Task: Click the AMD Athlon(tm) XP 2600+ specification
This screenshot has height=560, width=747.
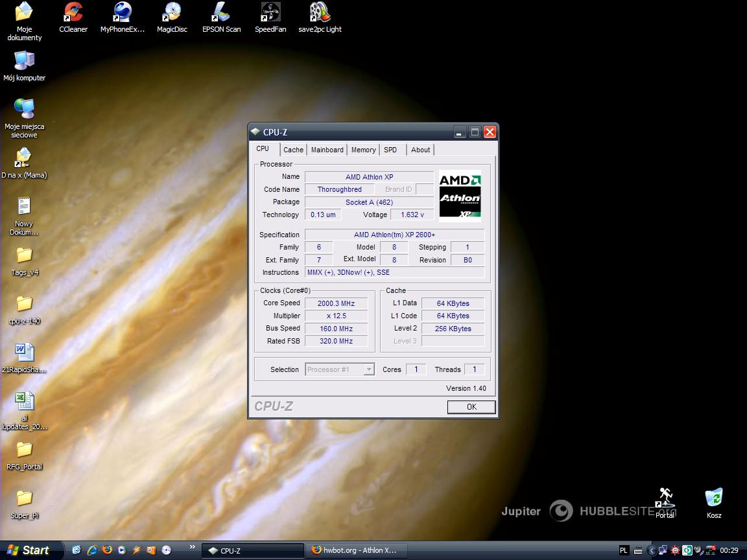Action: (x=394, y=235)
